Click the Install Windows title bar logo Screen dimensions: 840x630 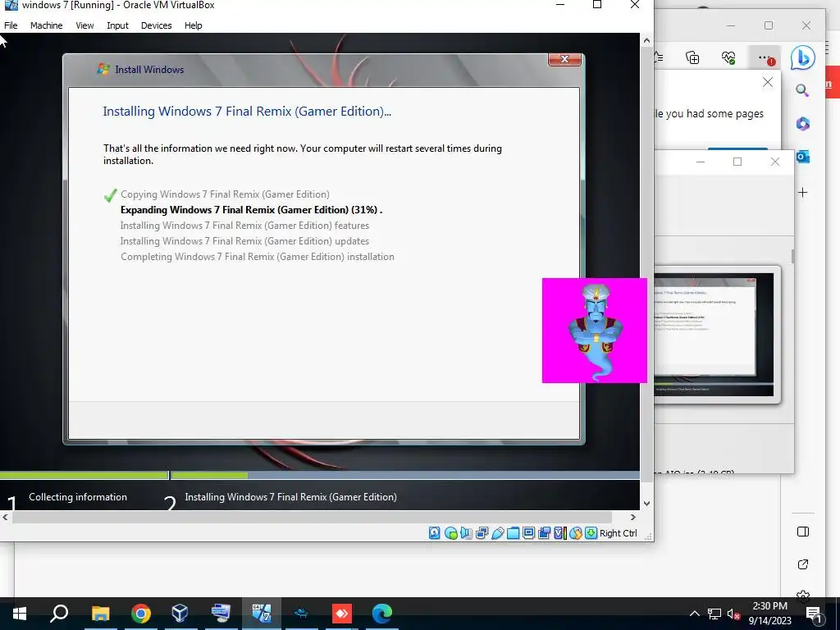click(x=103, y=69)
